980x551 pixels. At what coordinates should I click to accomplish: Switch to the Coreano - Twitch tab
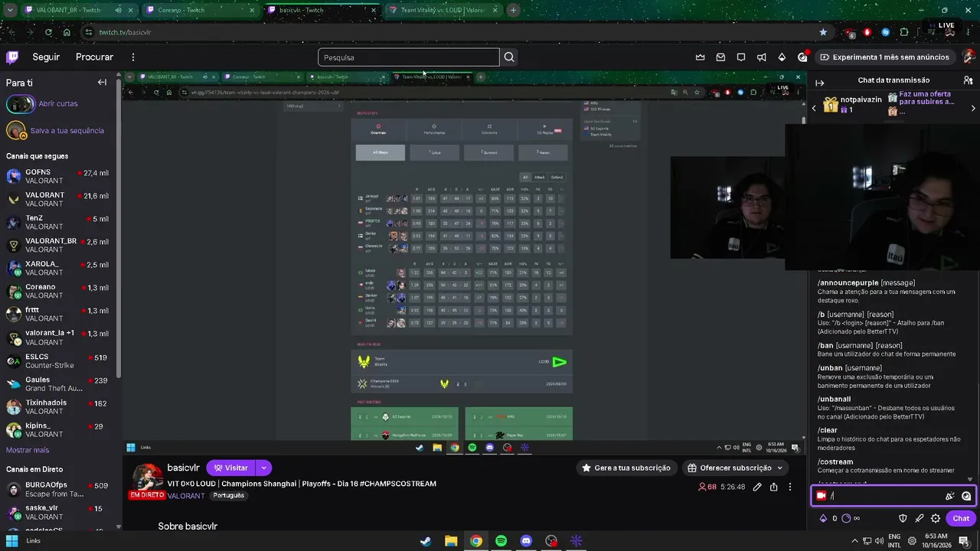click(x=201, y=10)
